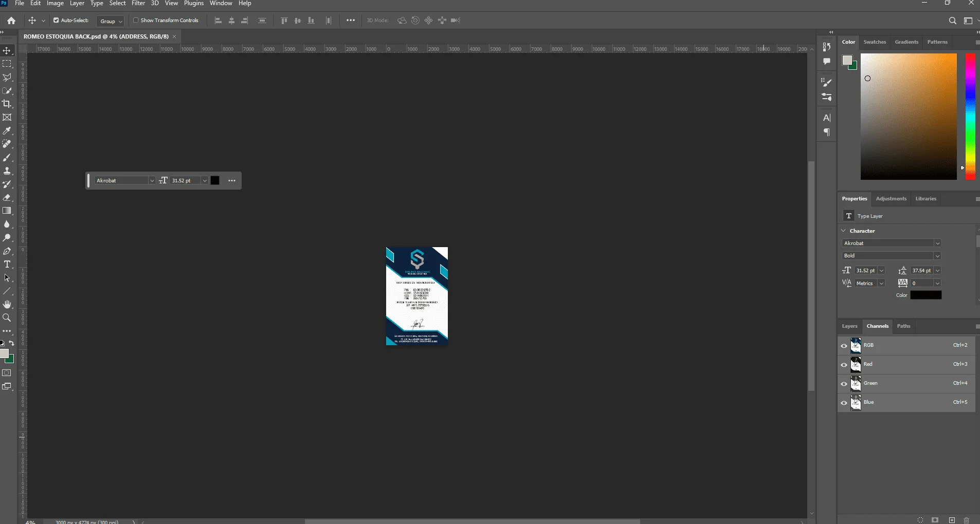Hide the Blue channel visibility eye
This screenshot has height=524, width=980.
coord(844,403)
